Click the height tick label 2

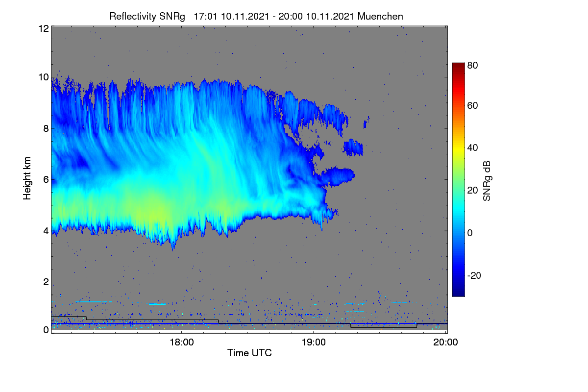click(46, 282)
